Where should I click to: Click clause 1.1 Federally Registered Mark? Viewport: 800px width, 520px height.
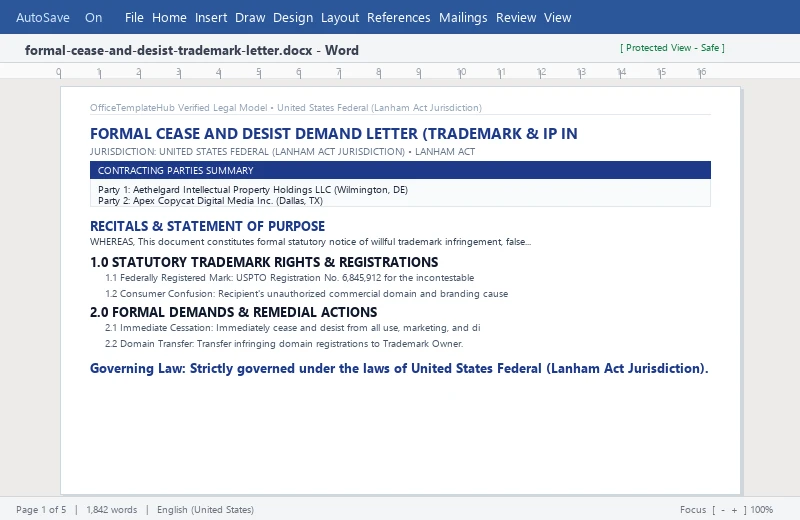[x=289, y=278]
